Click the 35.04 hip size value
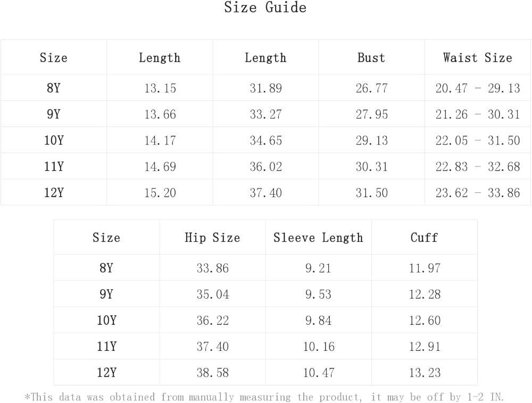The width and height of the screenshot is (532, 403). [x=212, y=295]
